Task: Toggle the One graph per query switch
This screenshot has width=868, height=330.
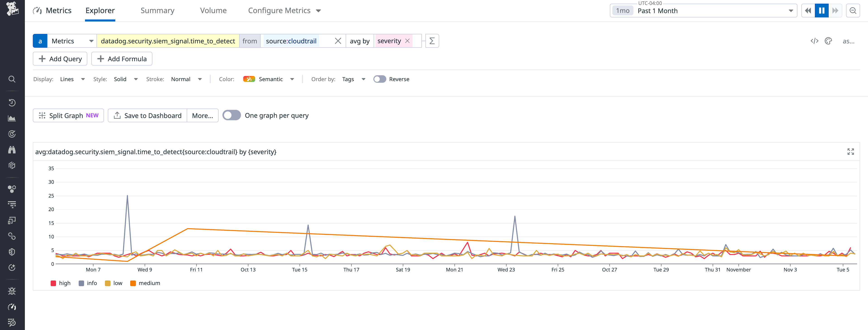Action: tap(231, 115)
